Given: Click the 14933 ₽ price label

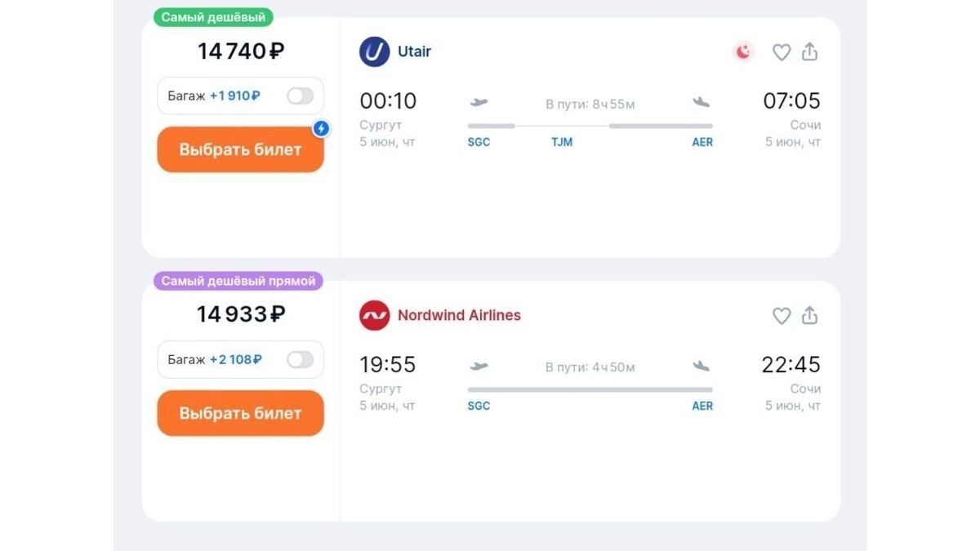Looking at the screenshot, I should pos(239,313).
